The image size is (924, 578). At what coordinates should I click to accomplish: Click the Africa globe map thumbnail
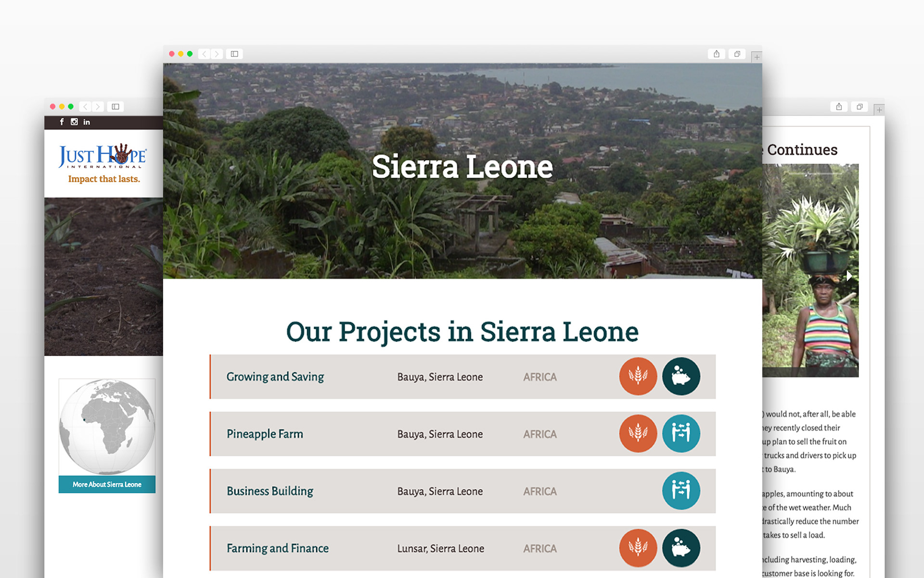coord(107,426)
